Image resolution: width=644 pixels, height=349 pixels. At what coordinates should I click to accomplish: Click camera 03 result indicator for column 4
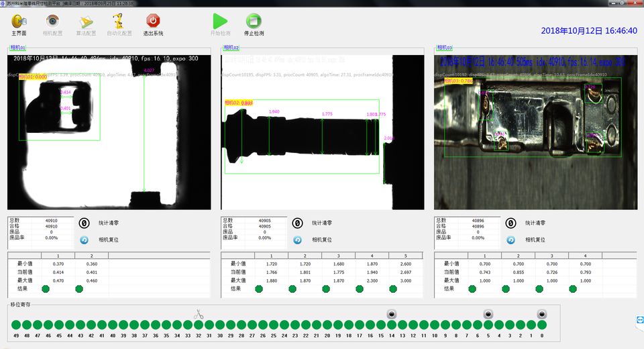click(x=573, y=289)
